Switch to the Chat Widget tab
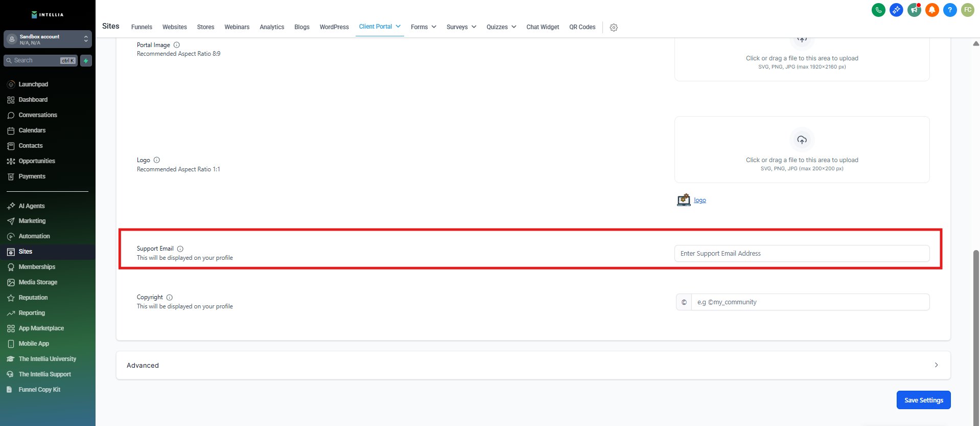This screenshot has width=980, height=426. [543, 27]
